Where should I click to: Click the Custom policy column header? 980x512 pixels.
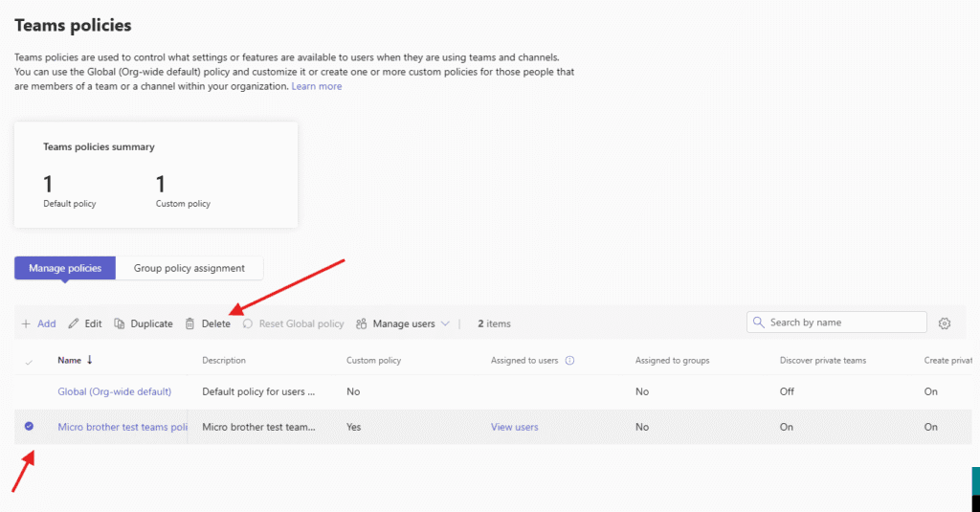(x=373, y=361)
